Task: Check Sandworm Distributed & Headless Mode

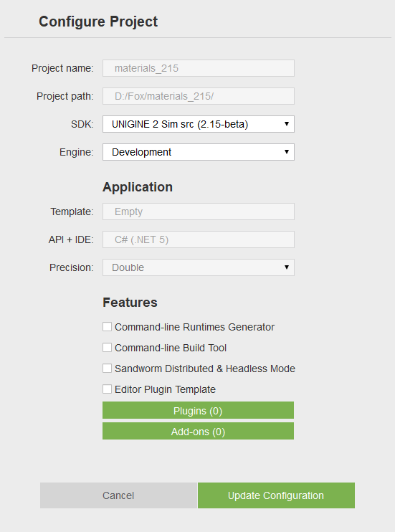Action: coord(108,368)
